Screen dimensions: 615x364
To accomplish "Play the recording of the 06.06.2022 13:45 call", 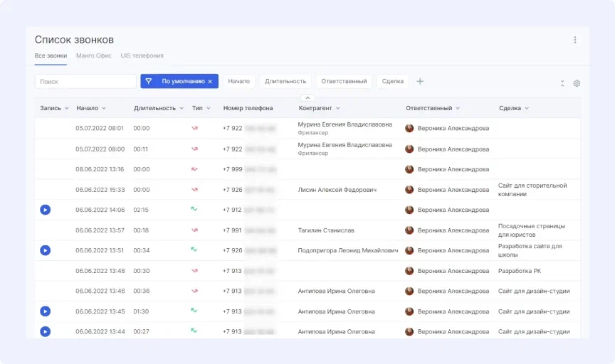I will pos(45,311).
